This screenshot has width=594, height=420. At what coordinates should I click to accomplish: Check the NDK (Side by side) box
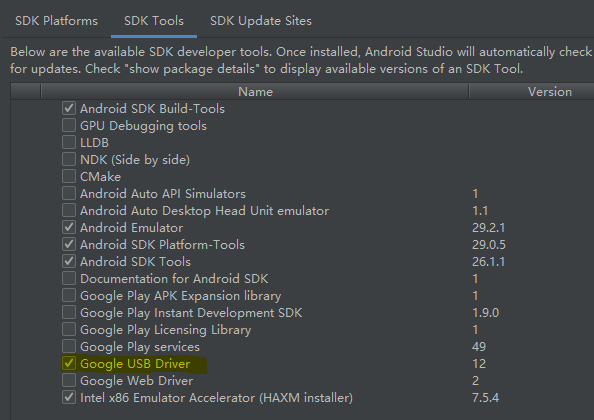click(x=69, y=159)
